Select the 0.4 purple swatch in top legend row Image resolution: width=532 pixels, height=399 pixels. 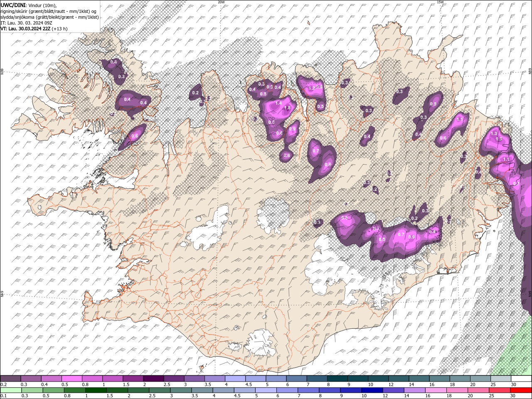[x=51, y=379]
